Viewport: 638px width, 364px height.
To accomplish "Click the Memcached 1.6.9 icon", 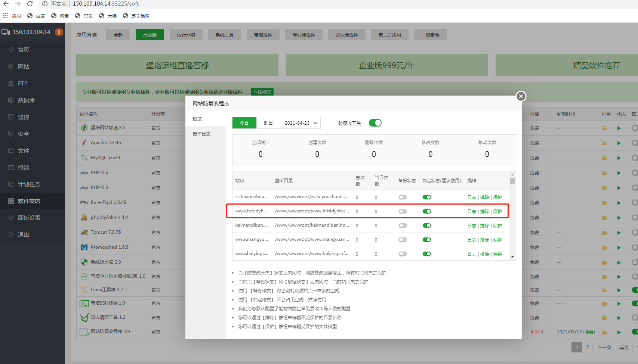I will tap(84, 247).
